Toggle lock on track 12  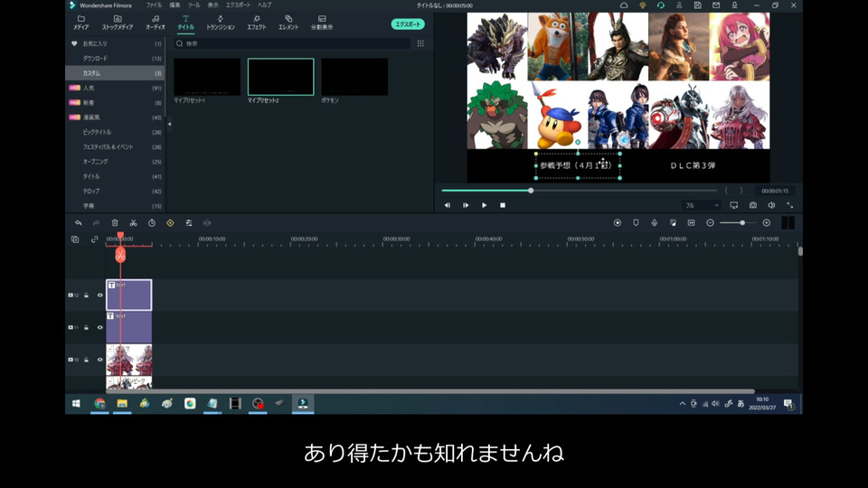pos(87,296)
